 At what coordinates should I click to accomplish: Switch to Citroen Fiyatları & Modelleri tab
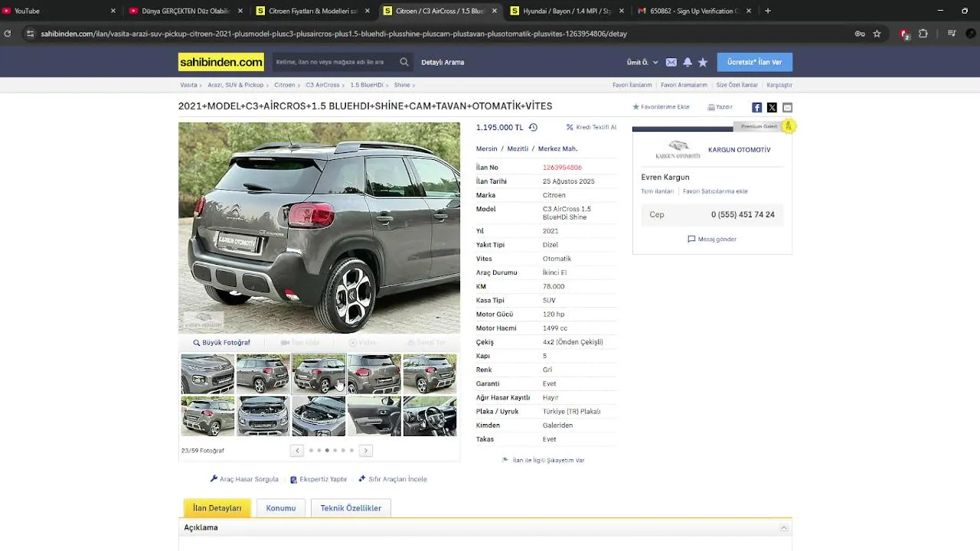pyautogui.click(x=312, y=11)
